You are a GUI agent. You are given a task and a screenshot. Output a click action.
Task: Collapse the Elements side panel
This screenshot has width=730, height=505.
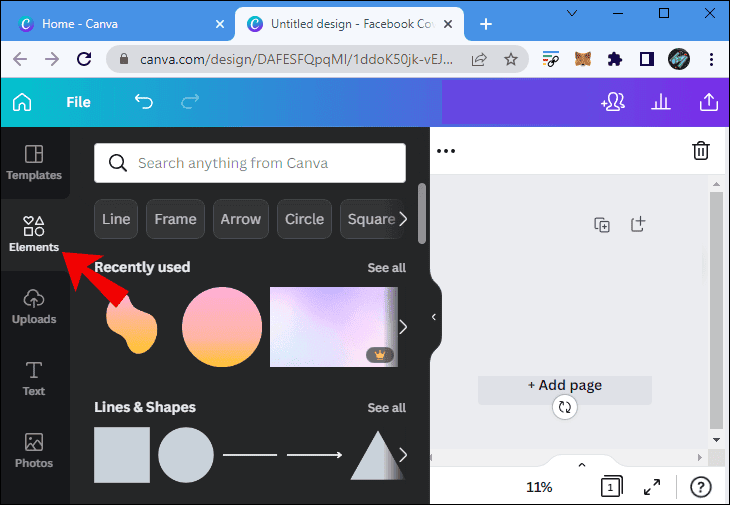click(434, 317)
